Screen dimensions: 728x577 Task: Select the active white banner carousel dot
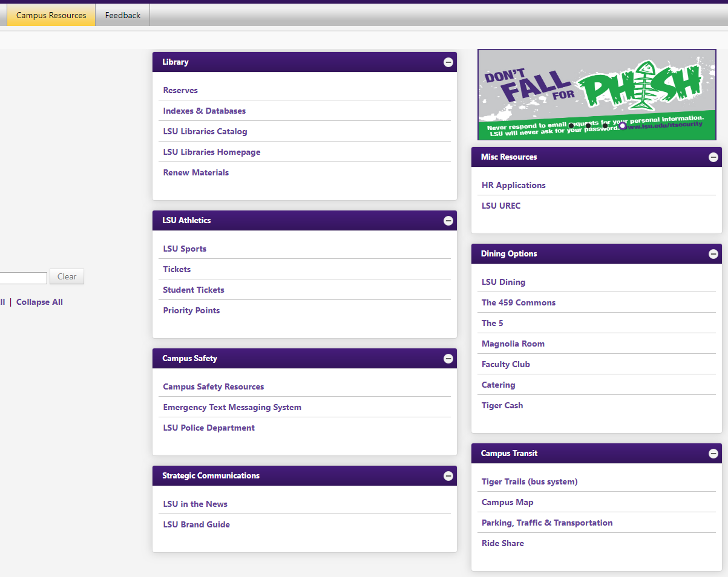tap(622, 126)
